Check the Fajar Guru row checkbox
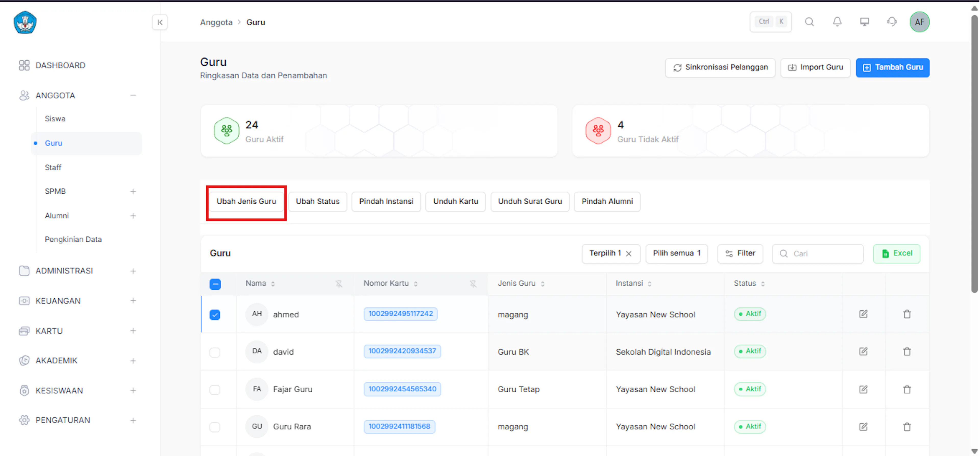Viewport: 980px width, 456px height. point(215,389)
